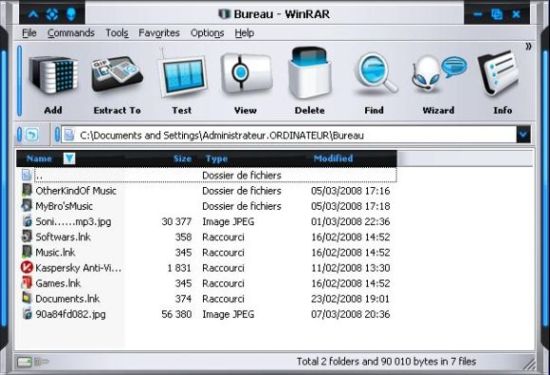Click the status bar total files text
550x375 pixels.
(x=386, y=361)
